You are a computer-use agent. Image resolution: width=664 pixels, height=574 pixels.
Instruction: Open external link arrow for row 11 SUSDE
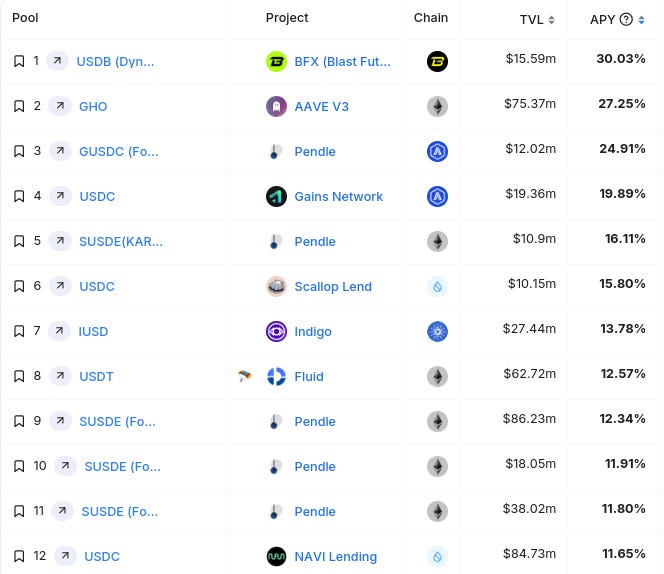point(62,511)
